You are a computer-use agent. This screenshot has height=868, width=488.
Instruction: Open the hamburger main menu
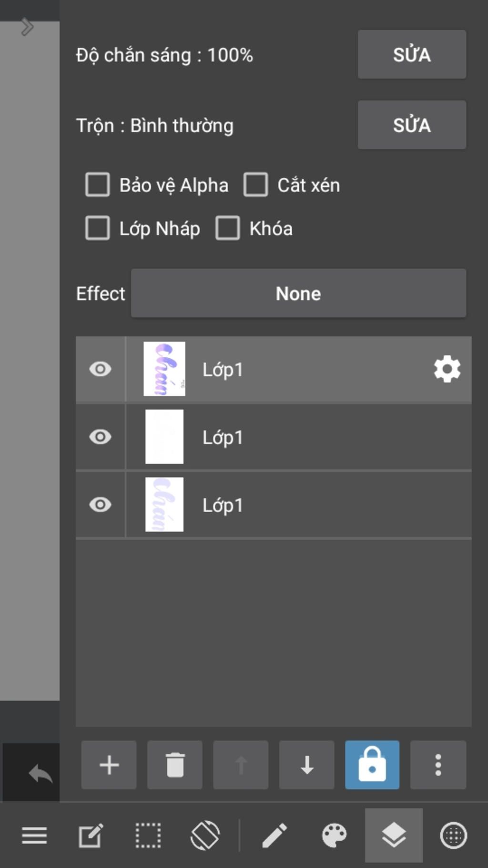[x=34, y=836]
